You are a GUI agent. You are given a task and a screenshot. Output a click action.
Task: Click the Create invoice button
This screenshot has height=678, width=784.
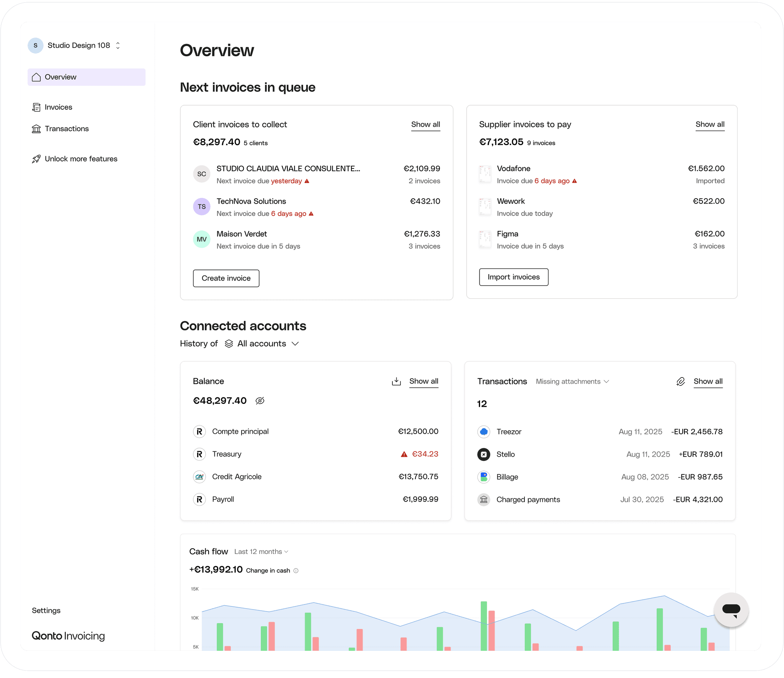click(x=226, y=278)
